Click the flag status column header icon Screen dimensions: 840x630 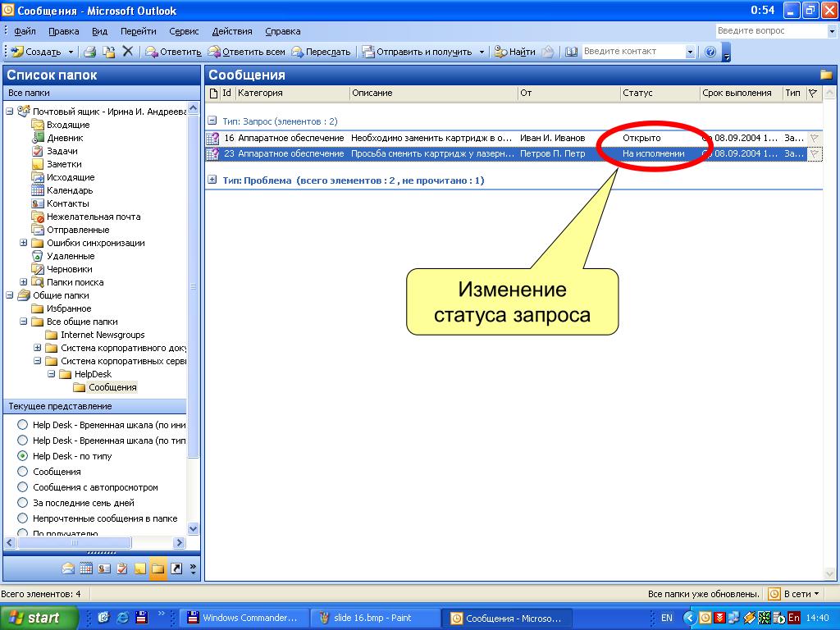[x=813, y=94]
